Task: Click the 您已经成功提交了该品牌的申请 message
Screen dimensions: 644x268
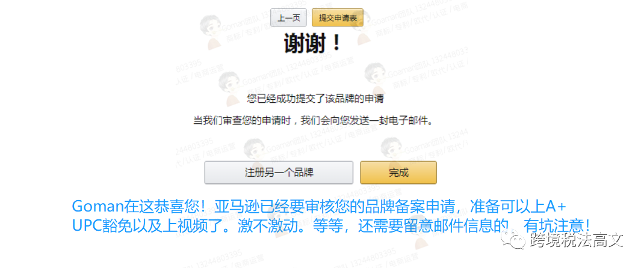Action: coord(315,99)
